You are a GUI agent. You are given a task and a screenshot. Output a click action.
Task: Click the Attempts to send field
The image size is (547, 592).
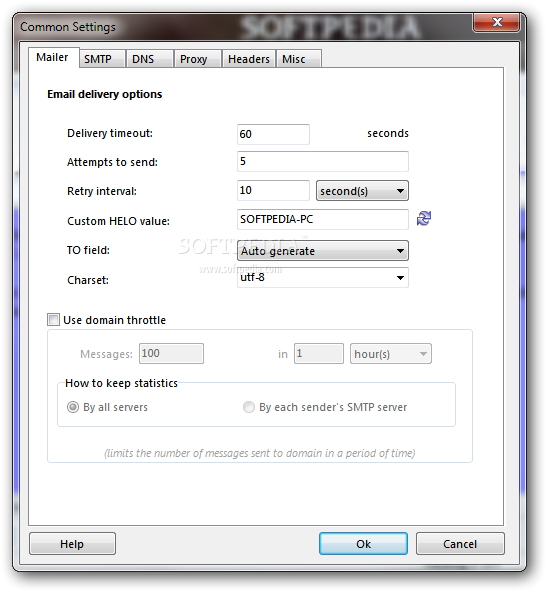tap(323, 161)
